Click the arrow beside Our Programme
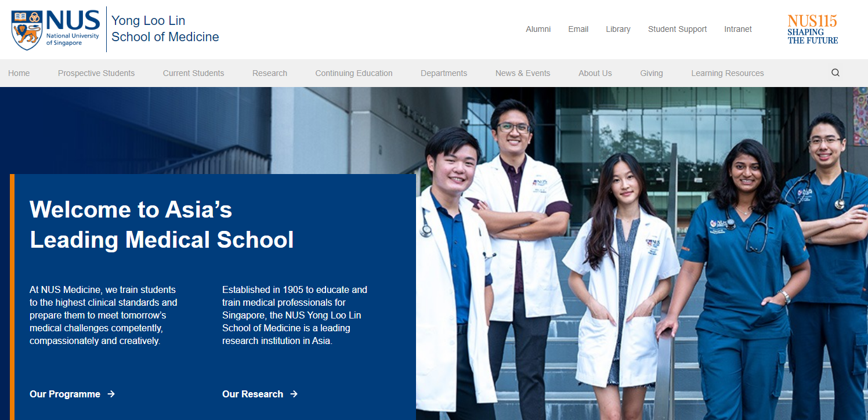This screenshot has height=420, width=868. 110,394
